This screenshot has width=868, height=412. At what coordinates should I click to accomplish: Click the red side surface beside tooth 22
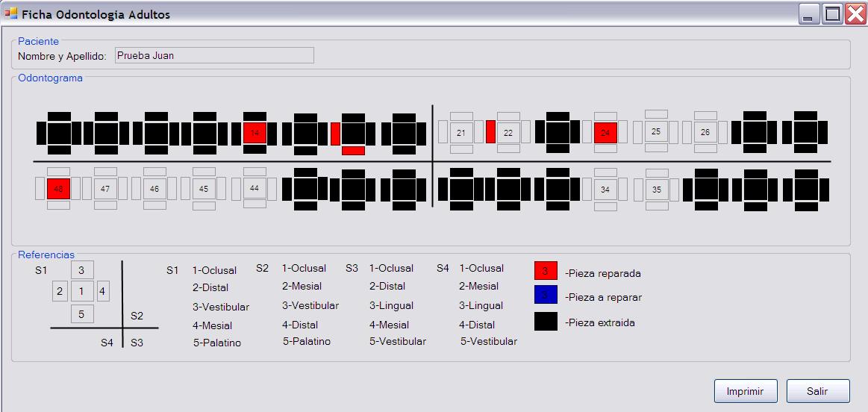(490, 132)
